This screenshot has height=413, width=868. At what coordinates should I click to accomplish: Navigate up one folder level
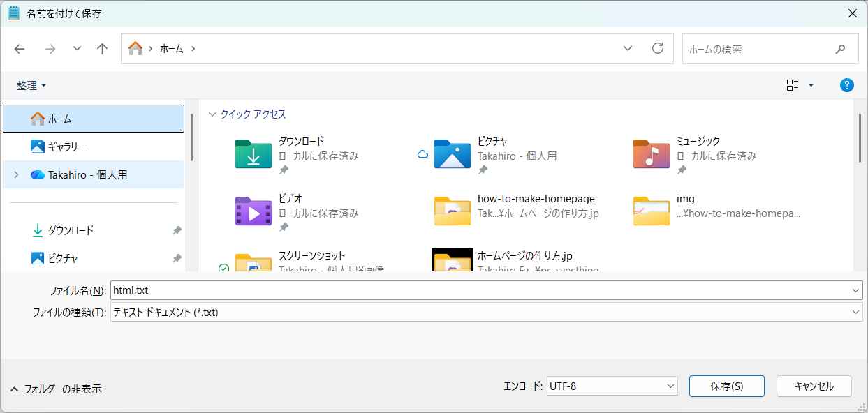(x=103, y=49)
